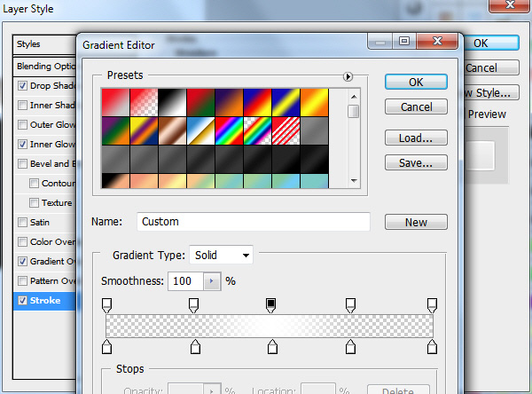Viewport: 532px width, 394px height.
Task: Enable Inner Shadow checkbox
Action: (x=22, y=105)
